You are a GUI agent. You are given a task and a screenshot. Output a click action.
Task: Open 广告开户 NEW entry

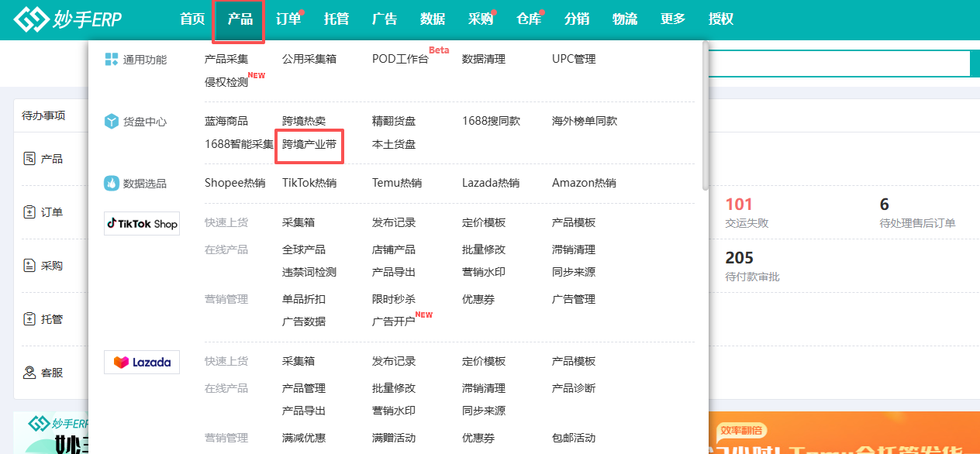(394, 322)
